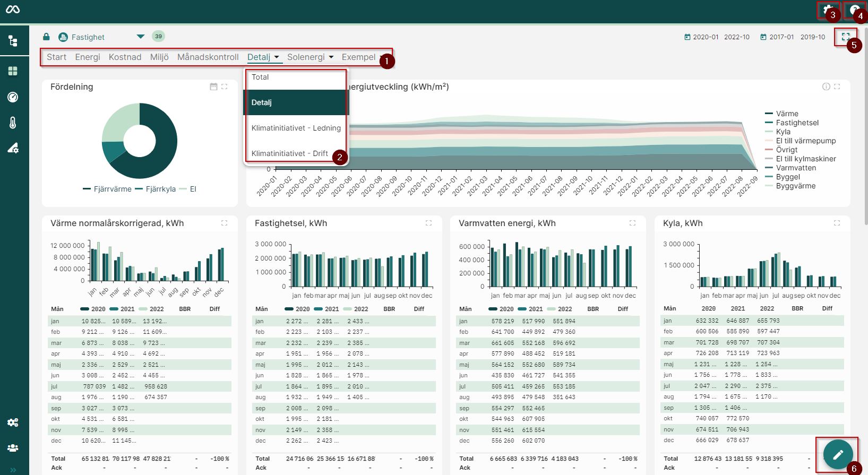Open settings gear in top bar
Viewport: 868px width, 475px height.
(828, 10)
